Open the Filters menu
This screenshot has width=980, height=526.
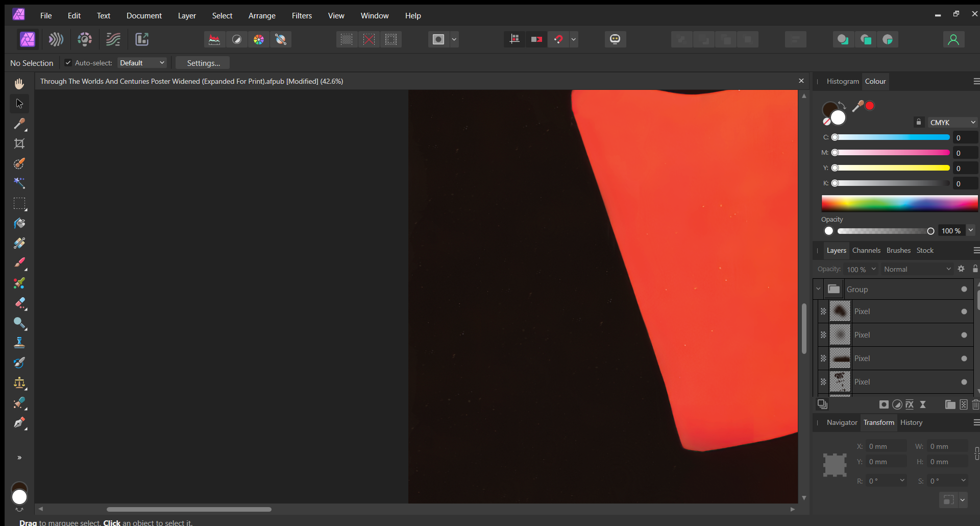pos(302,15)
